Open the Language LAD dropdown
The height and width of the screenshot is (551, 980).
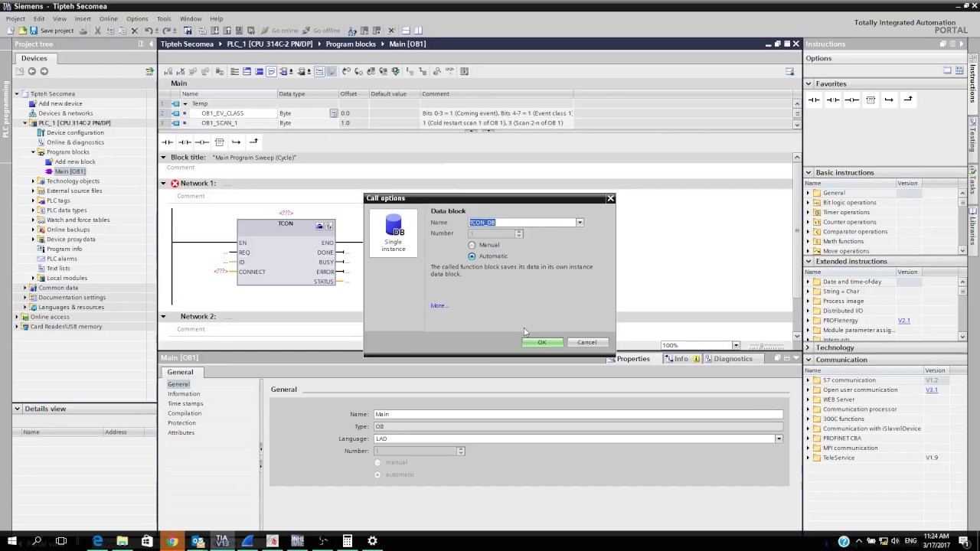coord(779,439)
